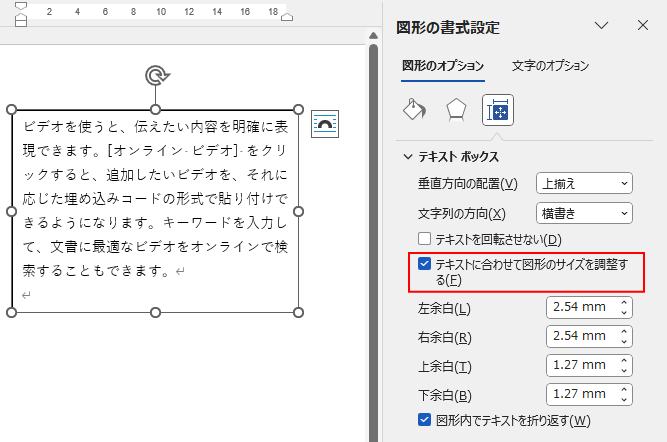Uncheck 図形内でテキストを折り返す checkbox

click(424, 420)
